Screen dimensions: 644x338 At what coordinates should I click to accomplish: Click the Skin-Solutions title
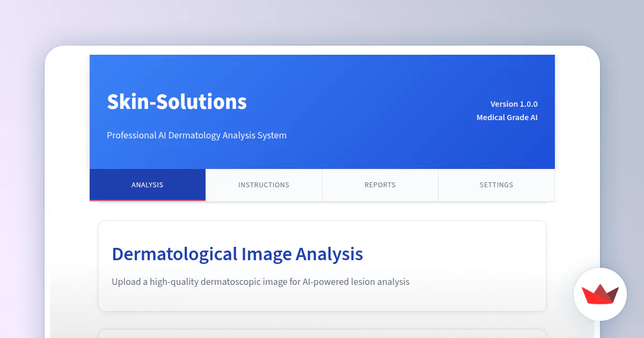click(177, 101)
